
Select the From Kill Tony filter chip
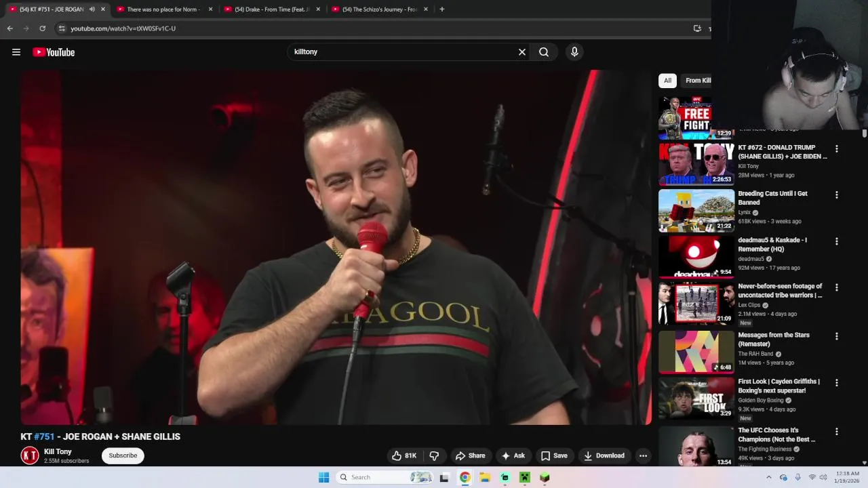pyautogui.click(x=697, y=81)
